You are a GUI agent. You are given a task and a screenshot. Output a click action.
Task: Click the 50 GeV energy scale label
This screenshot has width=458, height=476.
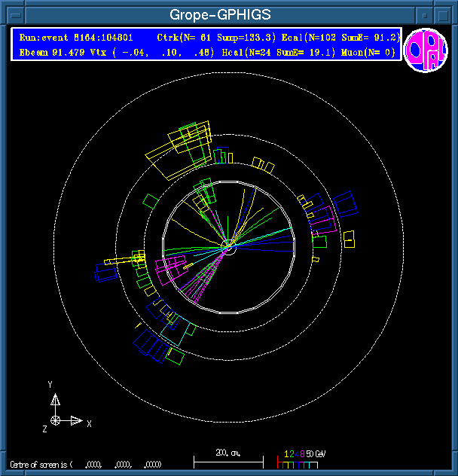coord(316,454)
